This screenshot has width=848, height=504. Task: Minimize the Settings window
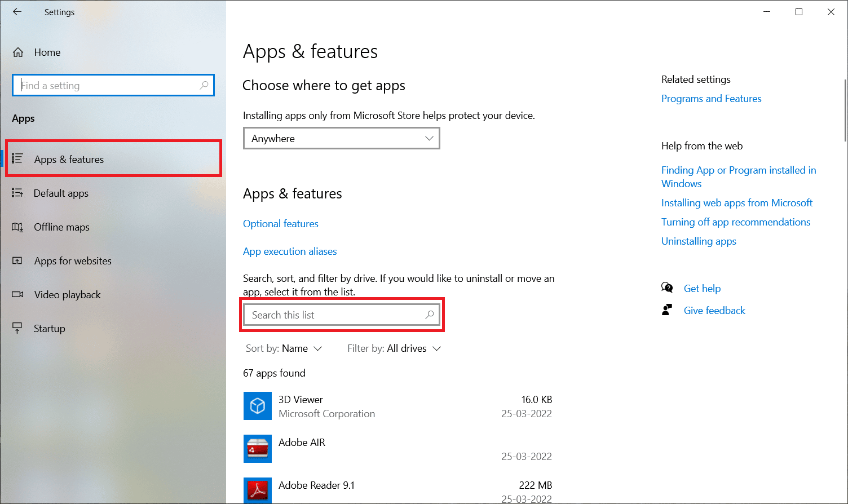coord(767,12)
